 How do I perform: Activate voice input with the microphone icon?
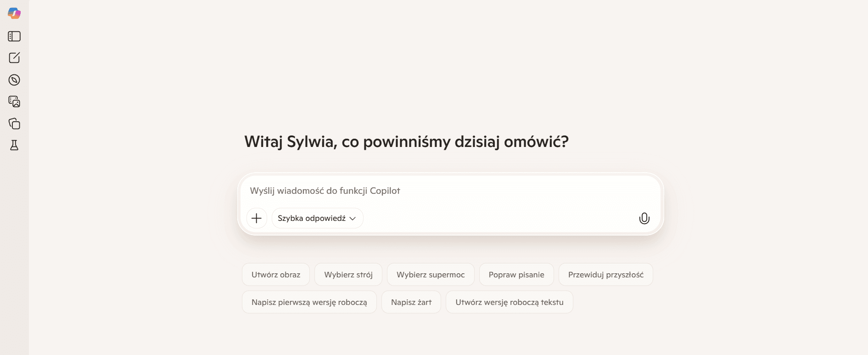[644, 218]
